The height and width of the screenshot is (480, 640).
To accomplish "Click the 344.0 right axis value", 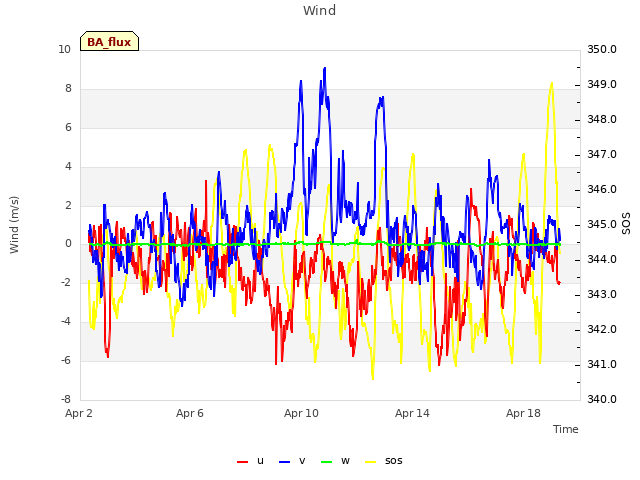I will (602, 259).
